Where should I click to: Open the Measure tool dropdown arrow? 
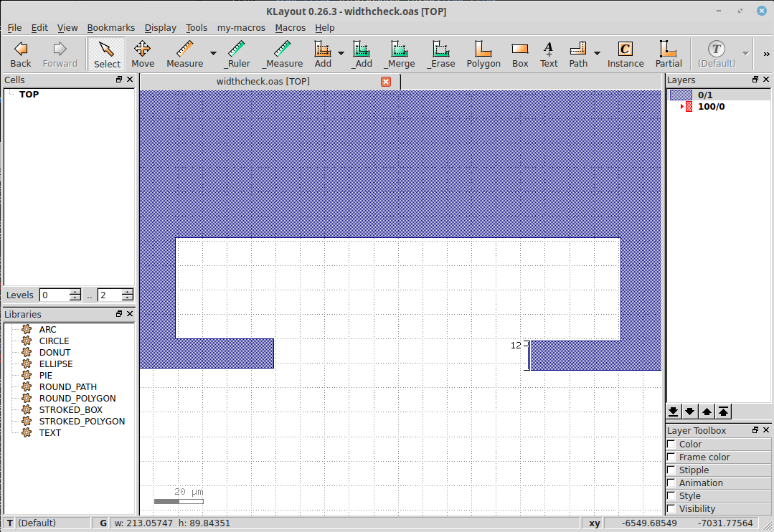coord(212,54)
